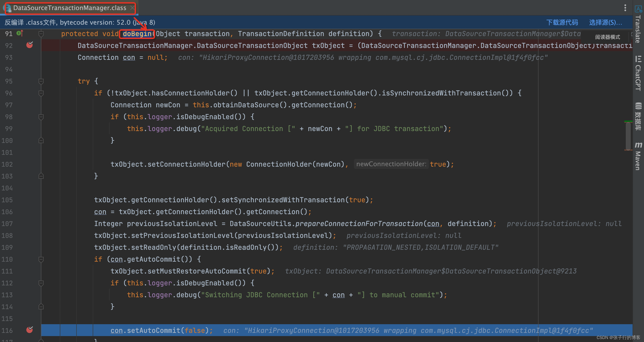Click the "Switching JDBC Connection [" string
644x342 pixels.
(261, 295)
